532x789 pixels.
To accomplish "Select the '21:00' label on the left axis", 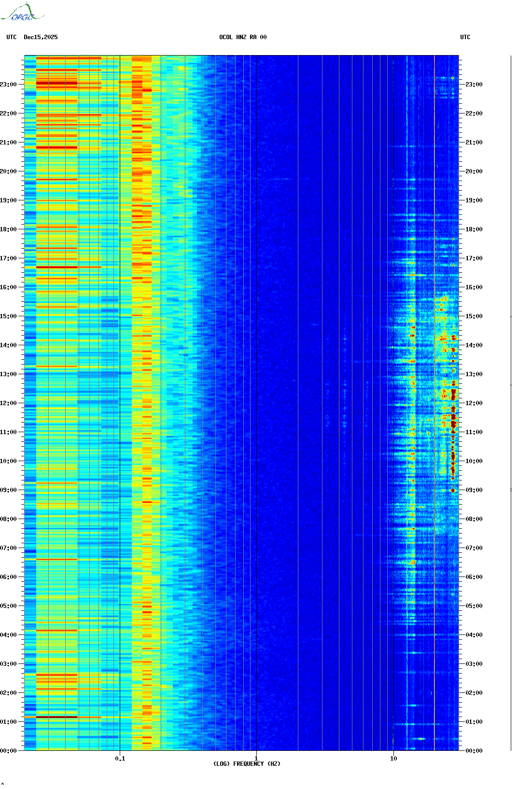I will (x=8, y=142).
